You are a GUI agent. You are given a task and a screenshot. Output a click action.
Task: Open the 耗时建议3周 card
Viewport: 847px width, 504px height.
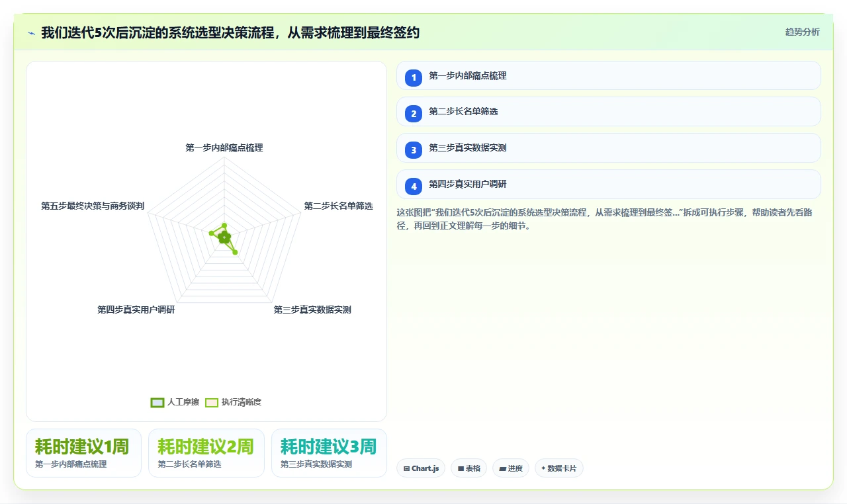[x=329, y=453]
